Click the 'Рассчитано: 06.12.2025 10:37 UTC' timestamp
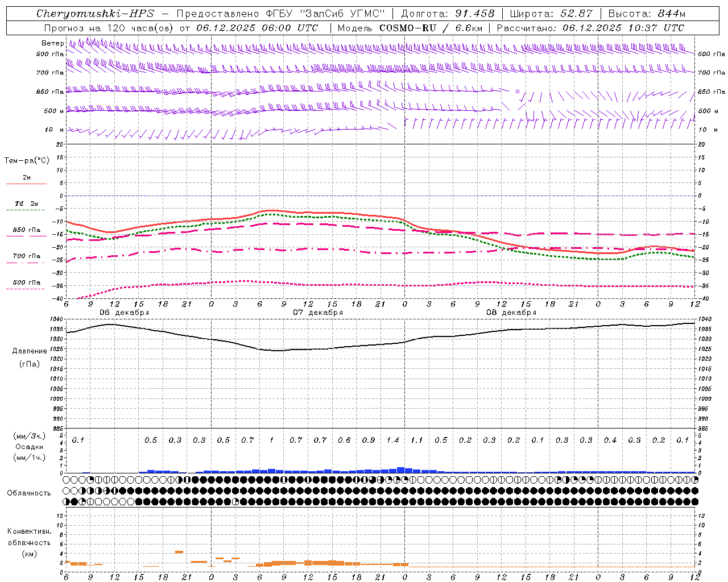728x582 pixels. (590, 28)
